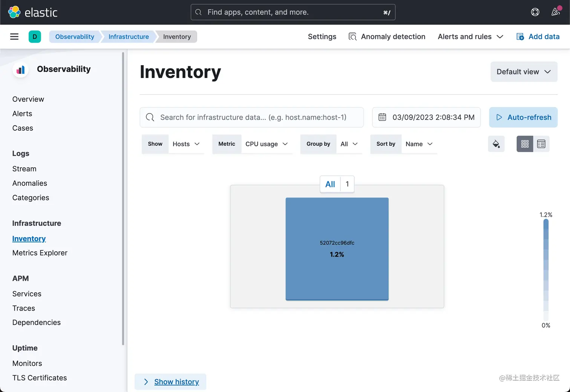Click the calendar date icon
This screenshot has height=392, width=570.
coord(382,117)
